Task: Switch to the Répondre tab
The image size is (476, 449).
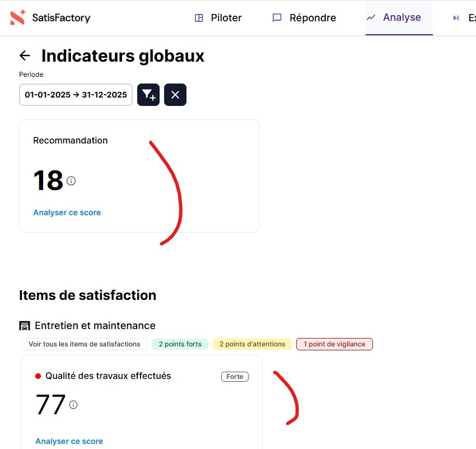Action: [x=312, y=18]
